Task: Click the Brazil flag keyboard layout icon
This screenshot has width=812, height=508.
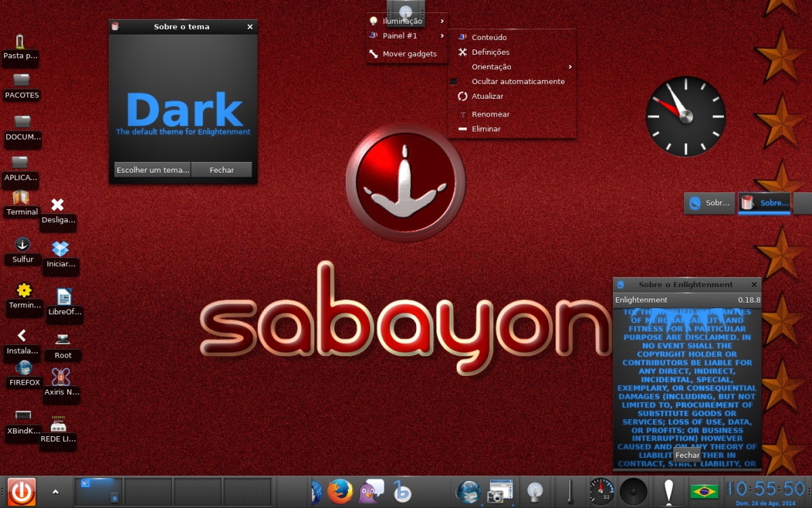Action: [704, 491]
